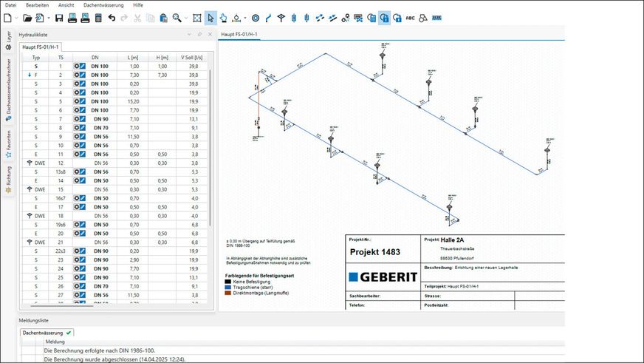This screenshot has width=644, height=363.
Task: Toggle pin on Hydraulikliste panel
Action: coord(199,34)
